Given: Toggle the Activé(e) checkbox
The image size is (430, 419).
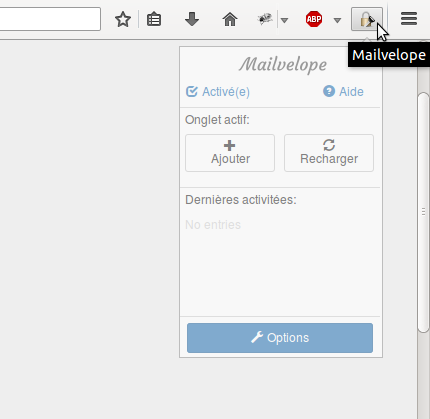Looking at the screenshot, I should click(192, 92).
